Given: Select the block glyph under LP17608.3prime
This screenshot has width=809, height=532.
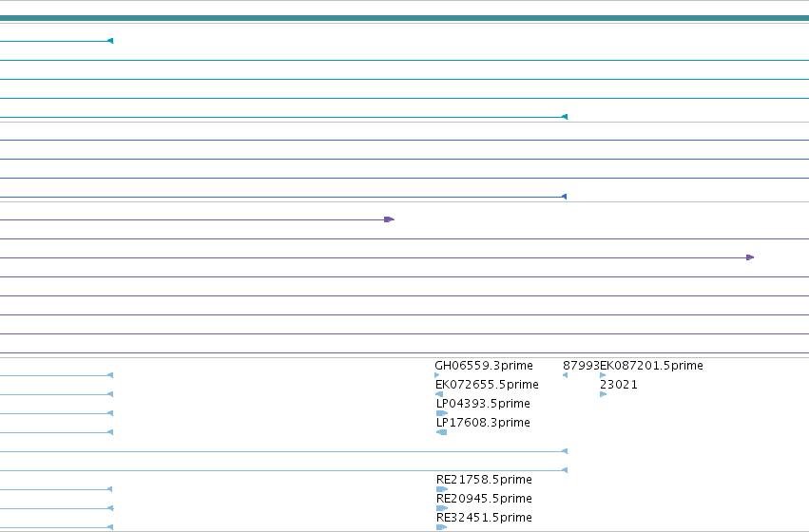Looking at the screenshot, I should (442, 432).
